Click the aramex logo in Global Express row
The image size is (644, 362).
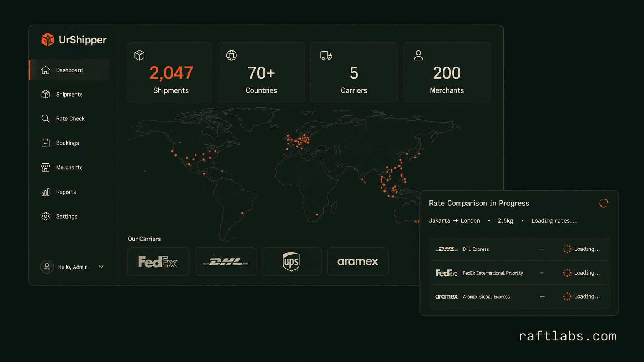(446, 297)
